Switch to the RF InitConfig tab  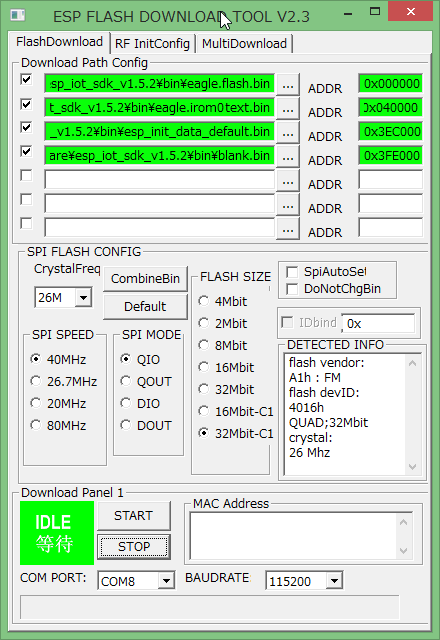coord(152,44)
